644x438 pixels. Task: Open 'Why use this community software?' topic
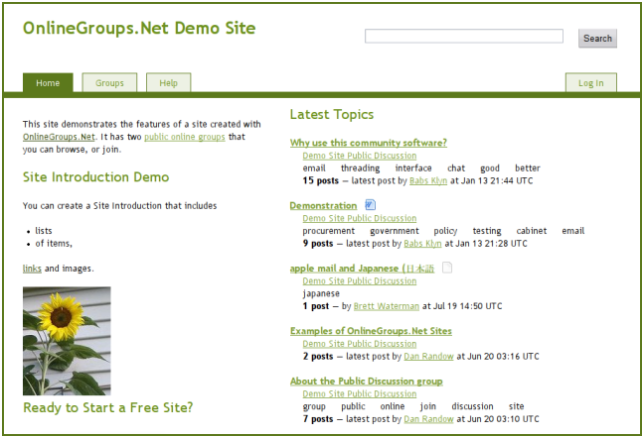click(368, 143)
